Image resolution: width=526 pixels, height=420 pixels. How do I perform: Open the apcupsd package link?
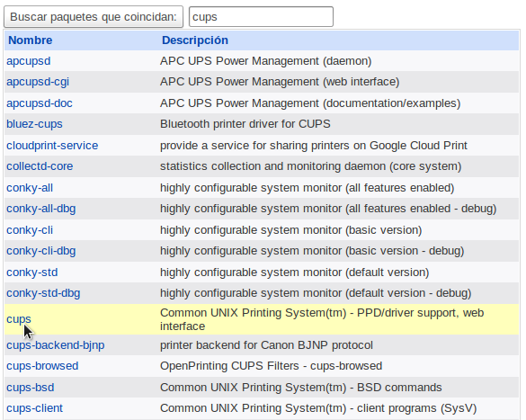pos(29,61)
